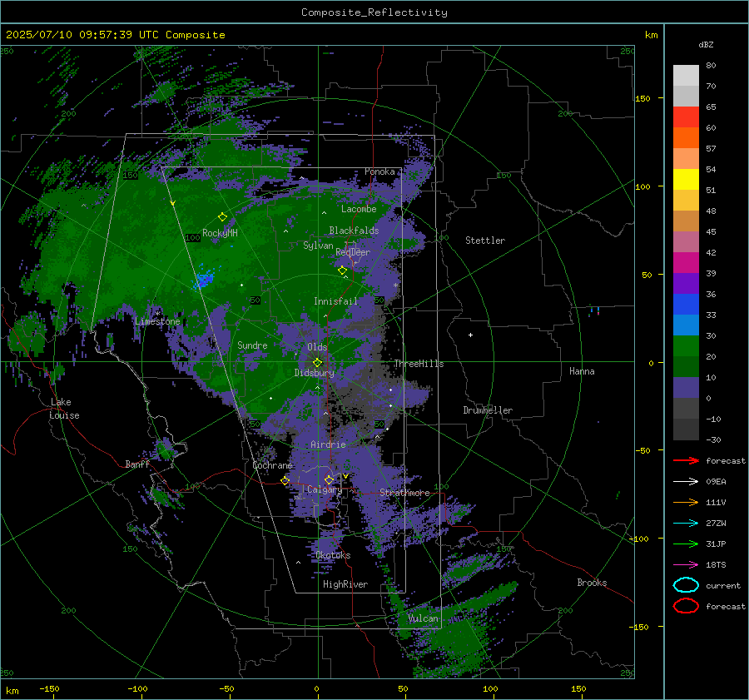This screenshot has width=749, height=700.
Task: Click the red forecast arrow legend icon
Action: 686,460
